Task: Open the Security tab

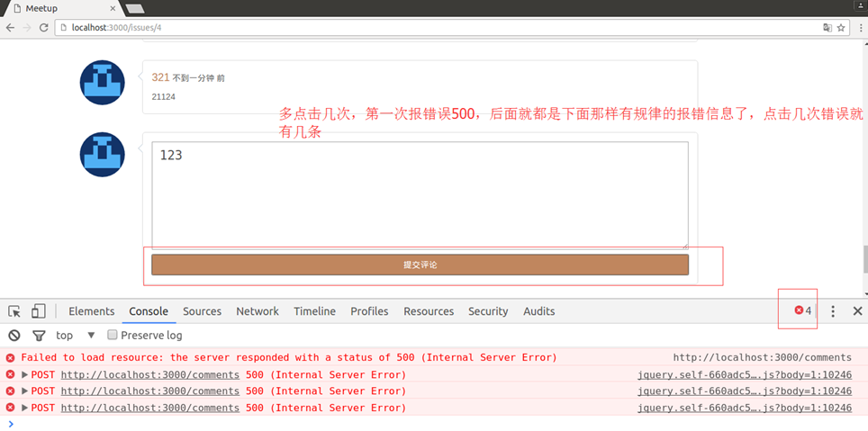Action: tap(488, 311)
